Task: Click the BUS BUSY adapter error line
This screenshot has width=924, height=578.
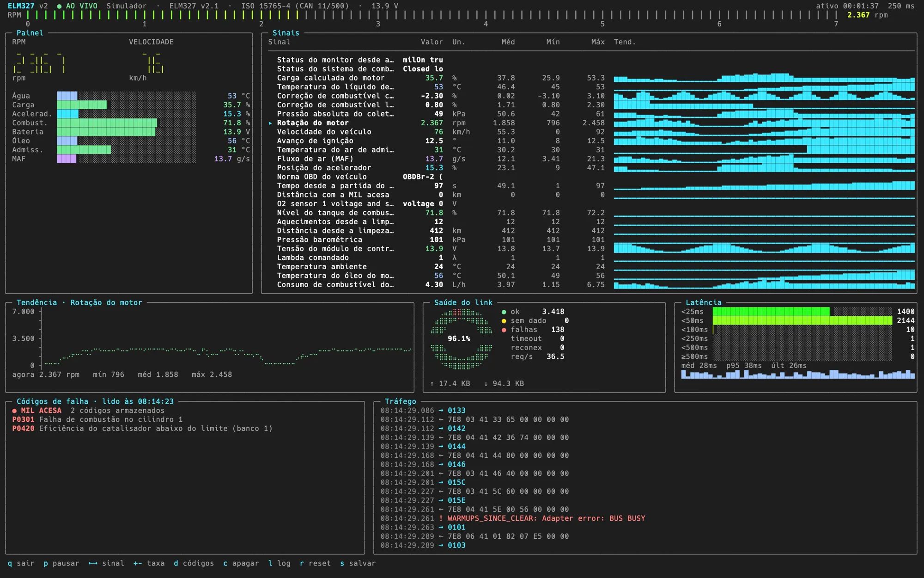Action: pos(513,518)
